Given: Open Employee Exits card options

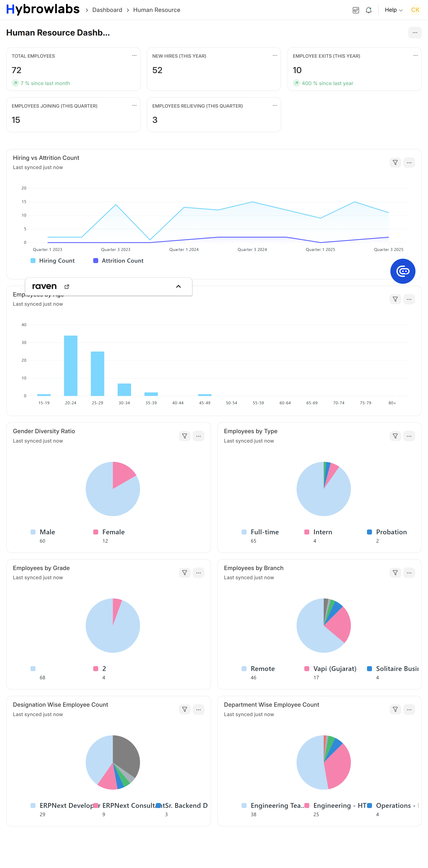Looking at the screenshot, I should point(415,56).
